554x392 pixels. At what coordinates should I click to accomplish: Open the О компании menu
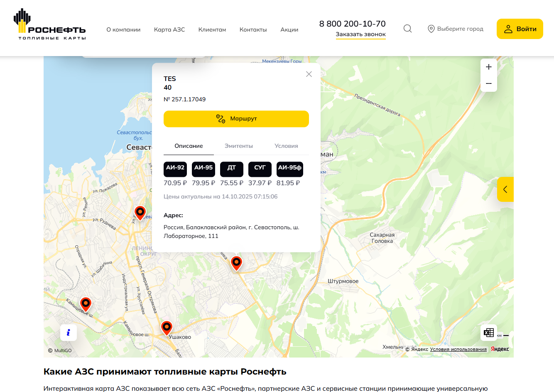click(x=123, y=29)
